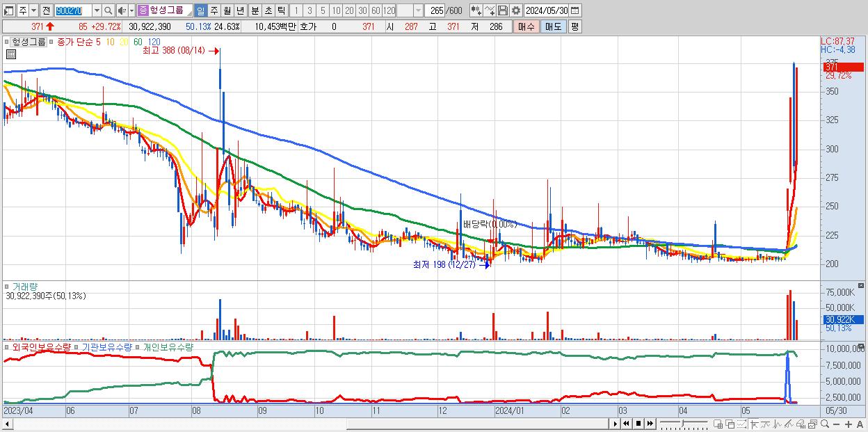Choose the 5 interval button
The width and height of the screenshot is (868, 432).
pos(323,10)
